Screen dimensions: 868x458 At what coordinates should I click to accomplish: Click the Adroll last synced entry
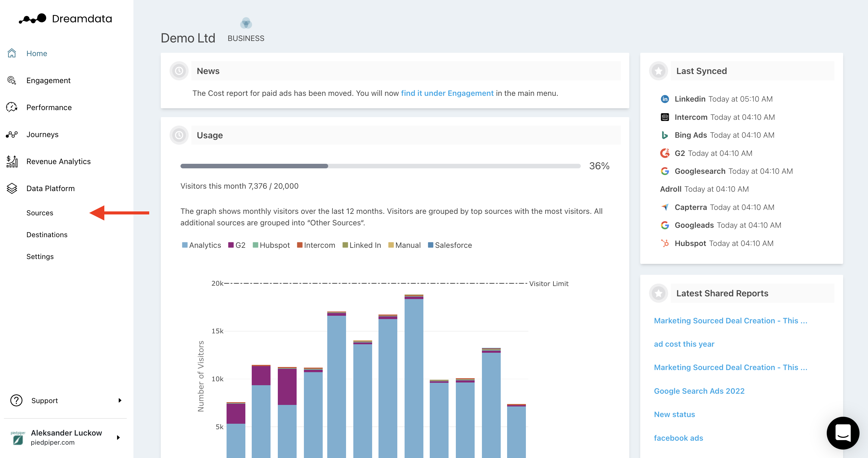point(704,189)
